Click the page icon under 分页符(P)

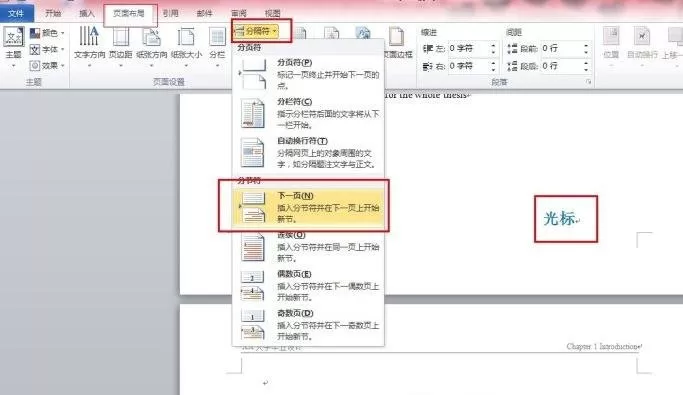pos(253,74)
